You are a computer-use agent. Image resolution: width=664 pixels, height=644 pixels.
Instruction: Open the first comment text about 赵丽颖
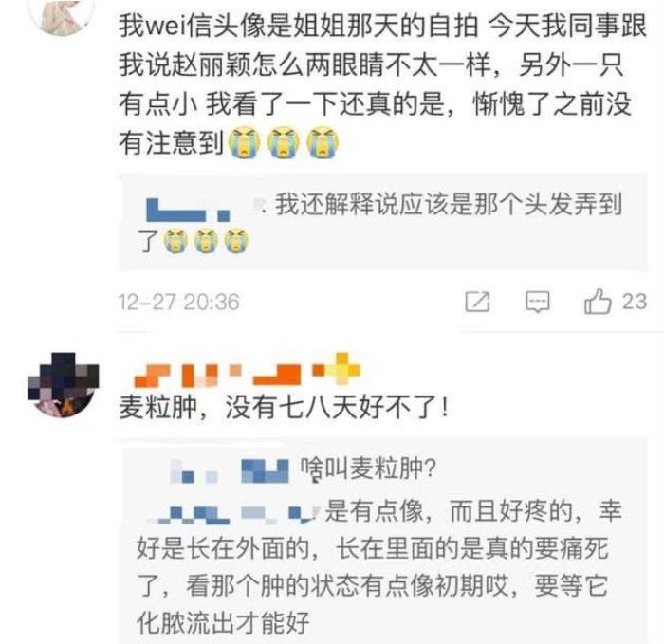(382, 84)
